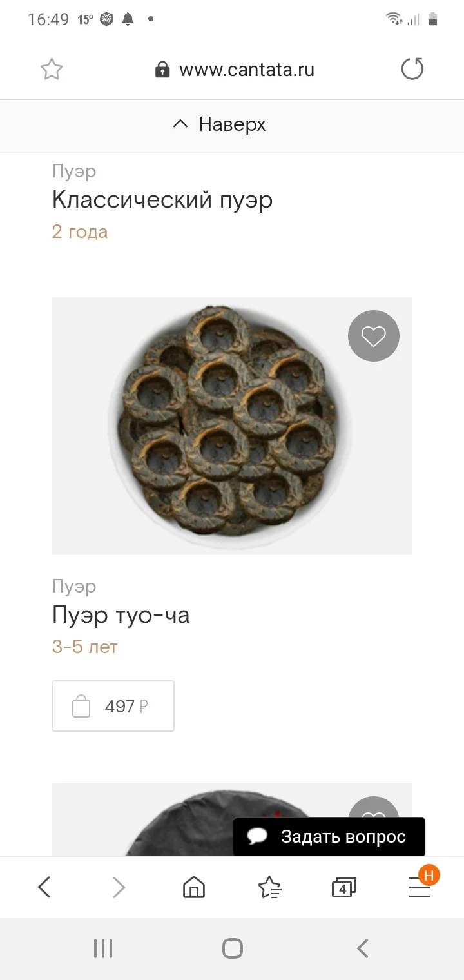Image resolution: width=464 pixels, height=980 pixels.
Task: Bookmark page with the star icon
Action: [x=52, y=69]
